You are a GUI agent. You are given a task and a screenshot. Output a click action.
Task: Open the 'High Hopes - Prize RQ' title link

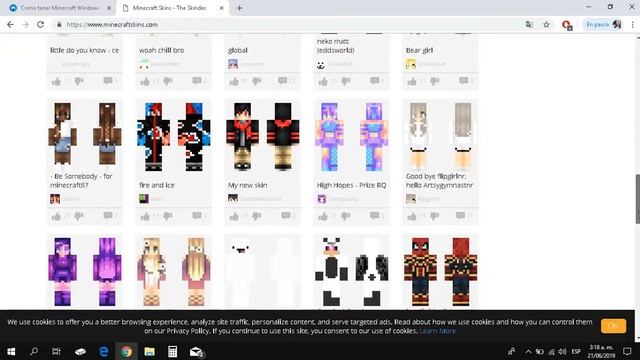tap(351, 185)
